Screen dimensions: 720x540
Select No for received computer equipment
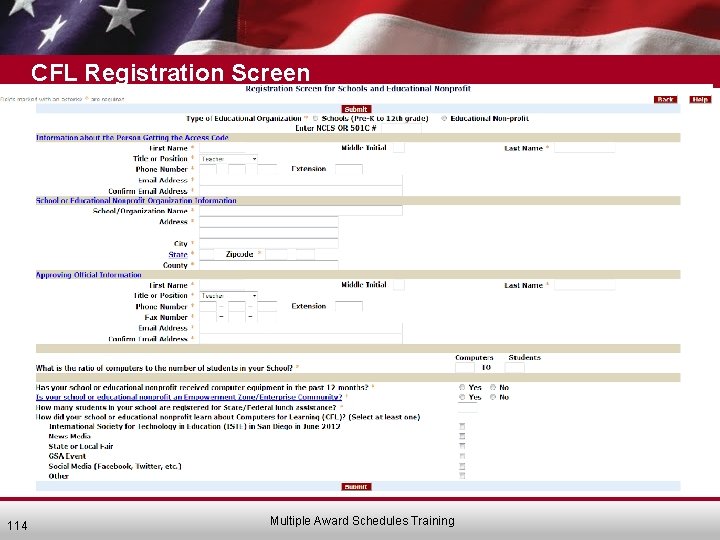(493, 388)
